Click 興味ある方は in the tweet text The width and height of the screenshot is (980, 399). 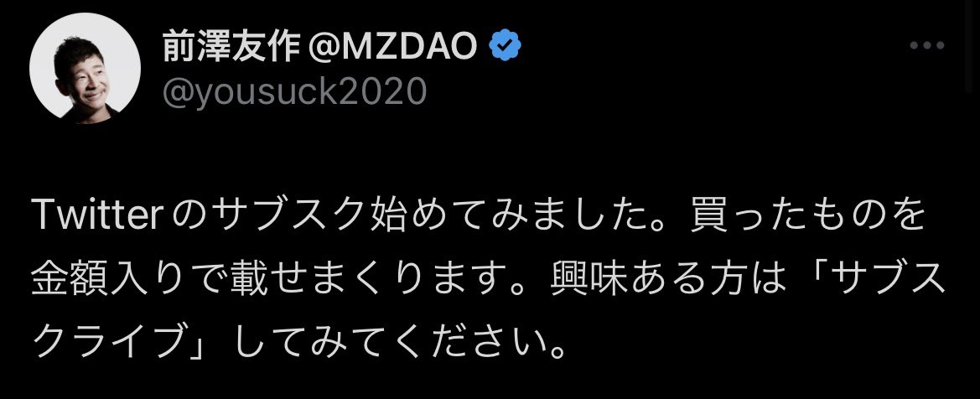[x=666, y=282]
